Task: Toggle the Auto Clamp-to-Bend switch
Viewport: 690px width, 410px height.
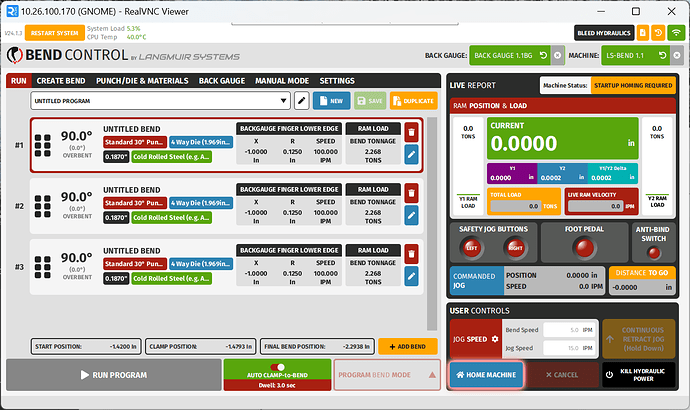Action: 277,367
